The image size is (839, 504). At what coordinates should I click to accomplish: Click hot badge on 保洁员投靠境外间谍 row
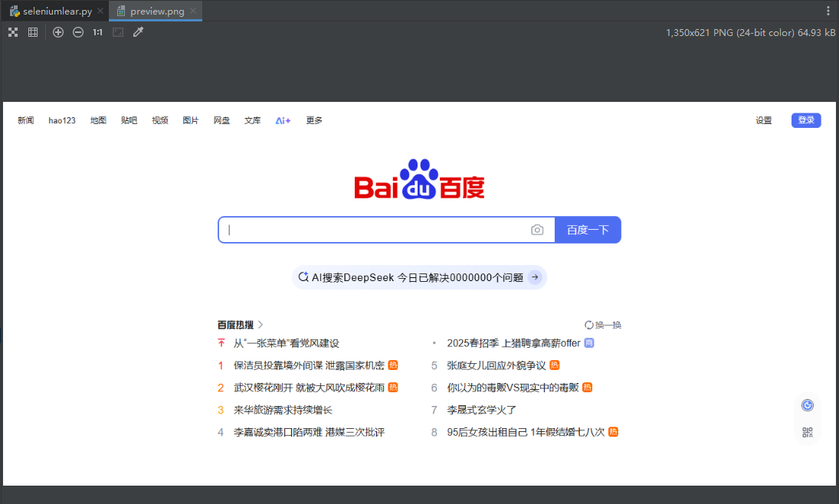coord(393,365)
